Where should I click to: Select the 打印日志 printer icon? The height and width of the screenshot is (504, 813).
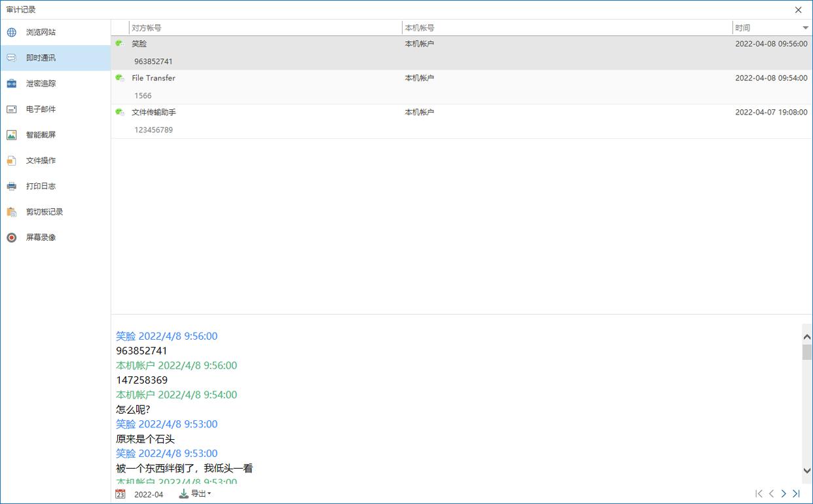pos(12,187)
